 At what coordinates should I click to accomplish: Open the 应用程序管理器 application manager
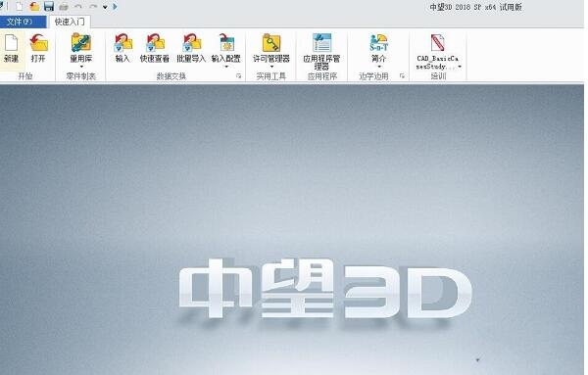pos(321,43)
